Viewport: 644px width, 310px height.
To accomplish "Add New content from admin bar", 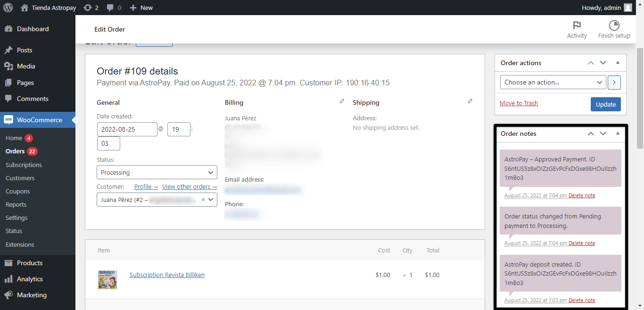I will pyautogui.click(x=141, y=8).
